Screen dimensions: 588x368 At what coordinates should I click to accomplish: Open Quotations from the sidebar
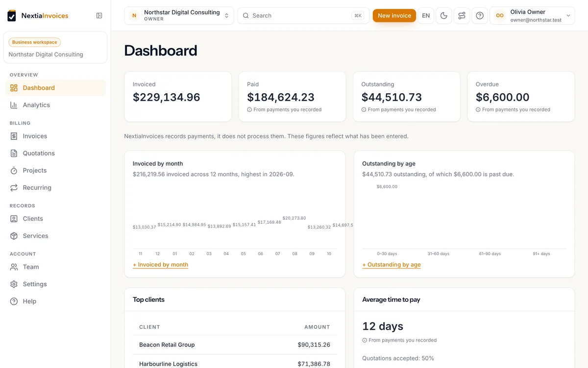tap(55, 153)
